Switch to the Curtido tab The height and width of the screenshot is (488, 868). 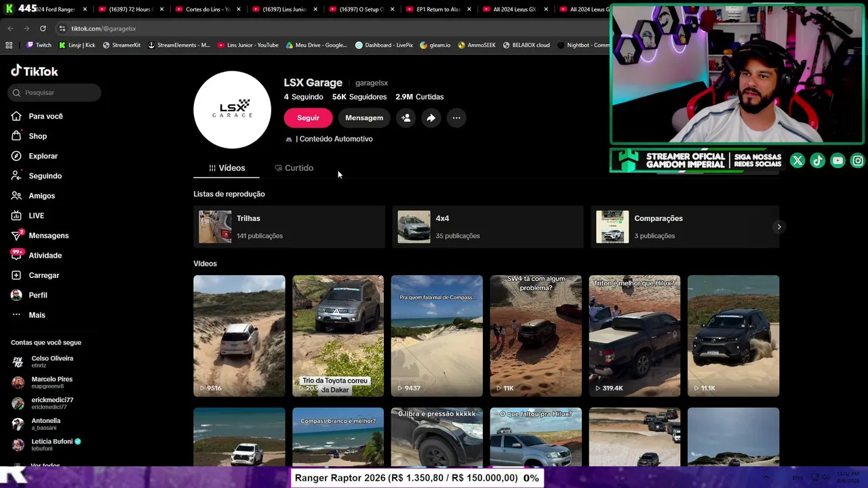(x=294, y=168)
